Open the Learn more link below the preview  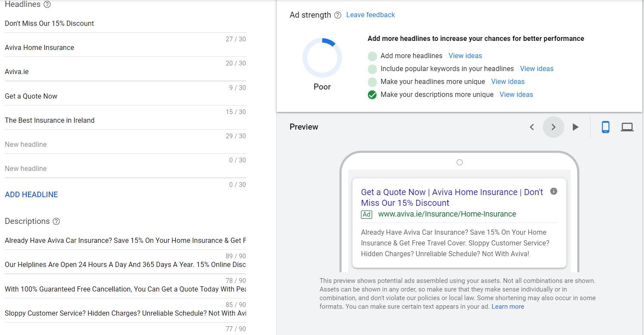click(x=507, y=306)
